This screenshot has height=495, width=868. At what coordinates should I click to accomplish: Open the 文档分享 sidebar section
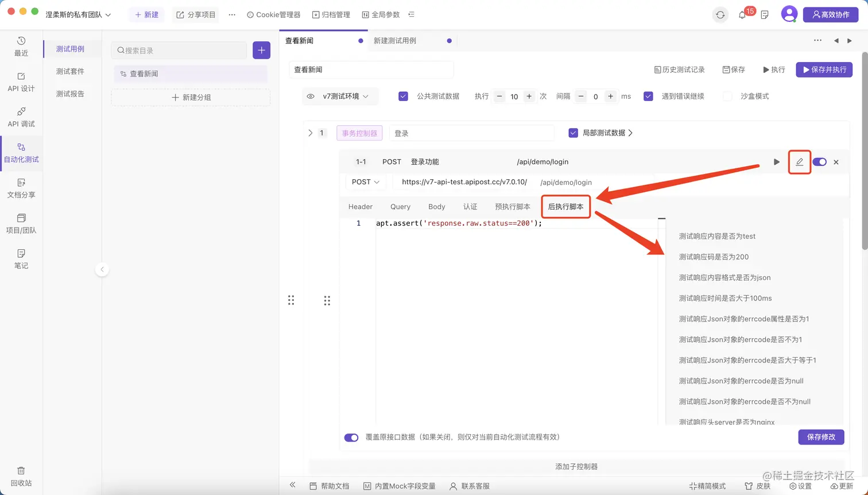(21, 188)
